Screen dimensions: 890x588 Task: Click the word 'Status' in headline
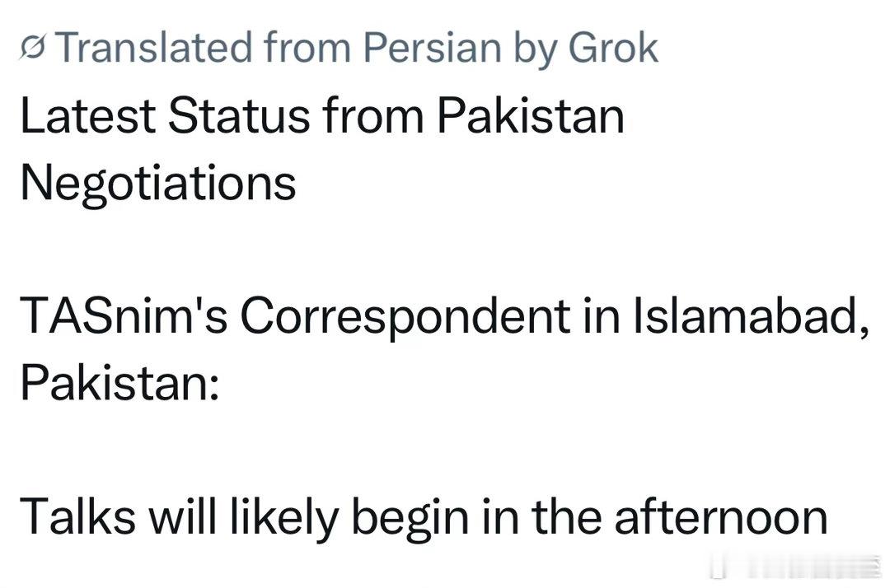click(x=240, y=116)
